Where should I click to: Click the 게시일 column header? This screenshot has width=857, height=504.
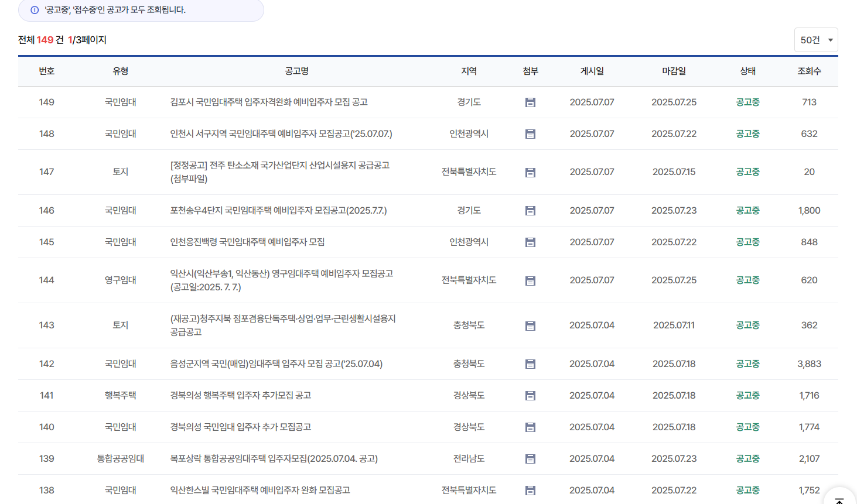click(x=592, y=71)
